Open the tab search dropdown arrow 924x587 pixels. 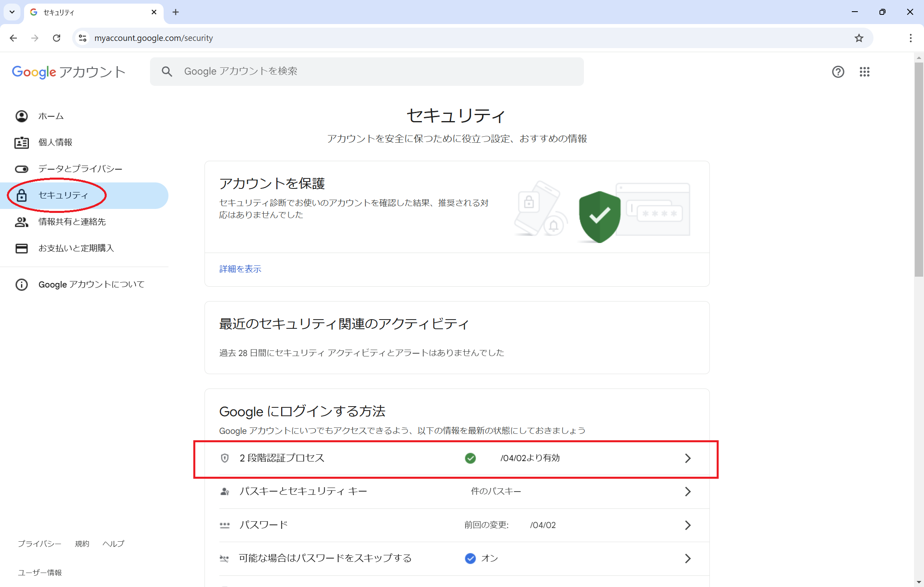pyautogui.click(x=12, y=12)
